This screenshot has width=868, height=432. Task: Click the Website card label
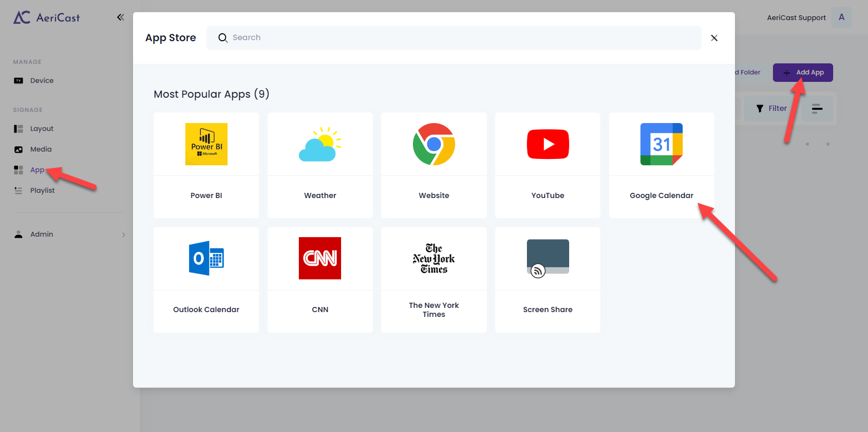click(x=434, y=195)
